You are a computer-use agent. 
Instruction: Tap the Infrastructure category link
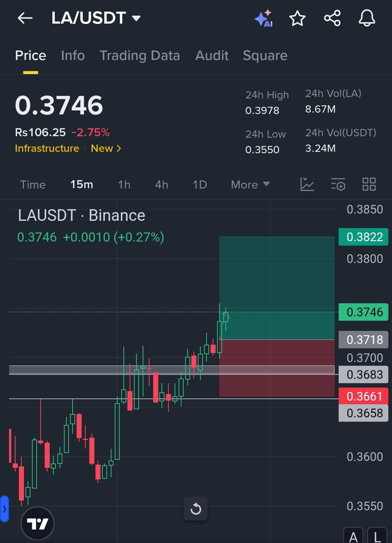(x=47, y=148)
